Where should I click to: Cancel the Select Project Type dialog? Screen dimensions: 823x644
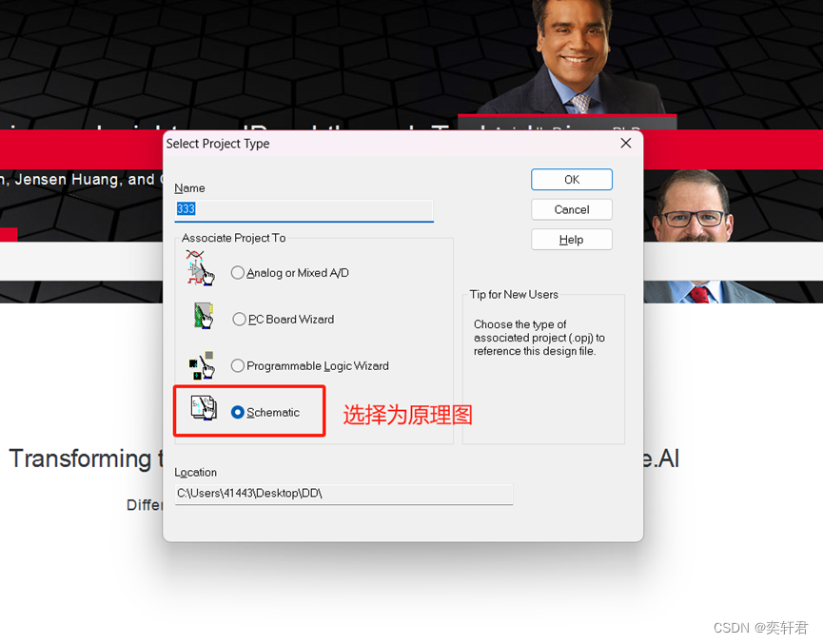coord(571,209)
